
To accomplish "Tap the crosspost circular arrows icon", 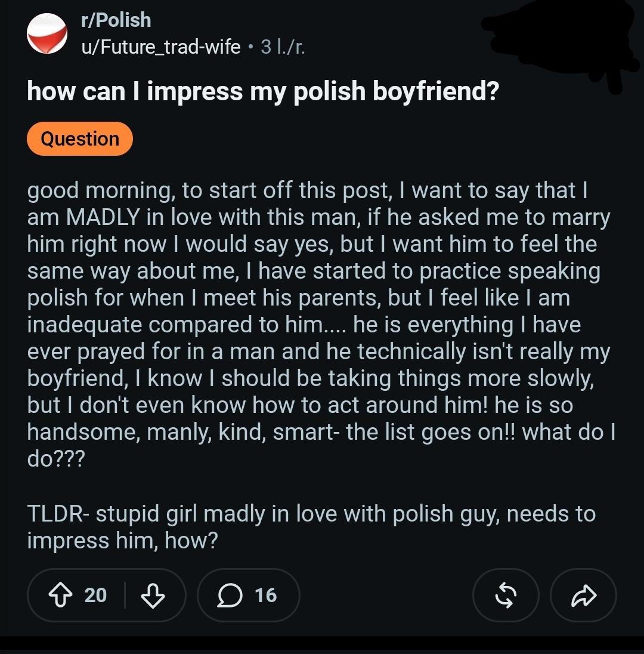I will (506, 595).
